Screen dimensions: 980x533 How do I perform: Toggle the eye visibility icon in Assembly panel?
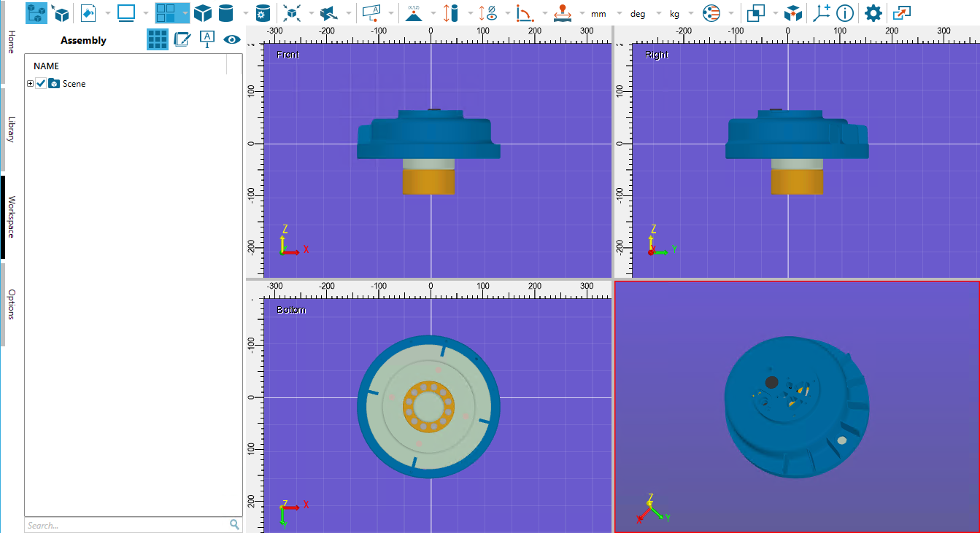tap(232, 40)
